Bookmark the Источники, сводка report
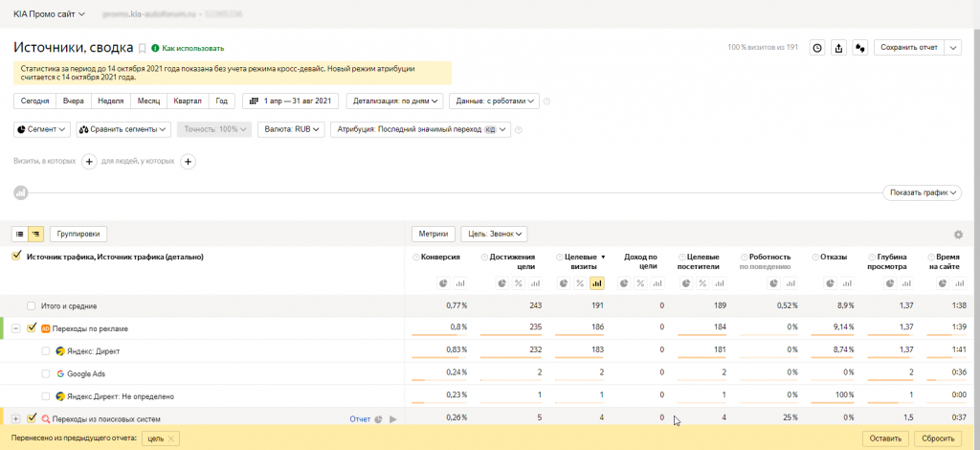This screenshot has height=450, width=980. [143, 48]
